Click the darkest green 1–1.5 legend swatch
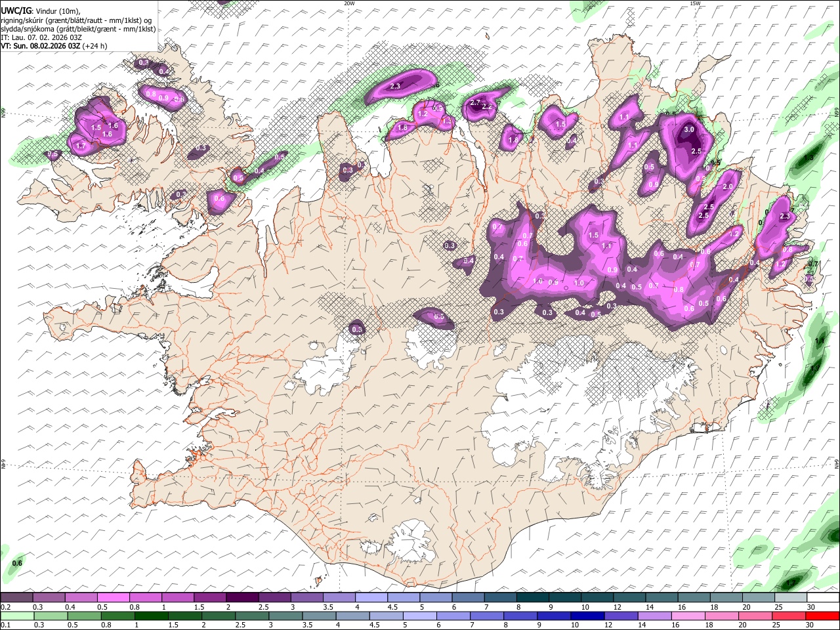 [152, 616]
